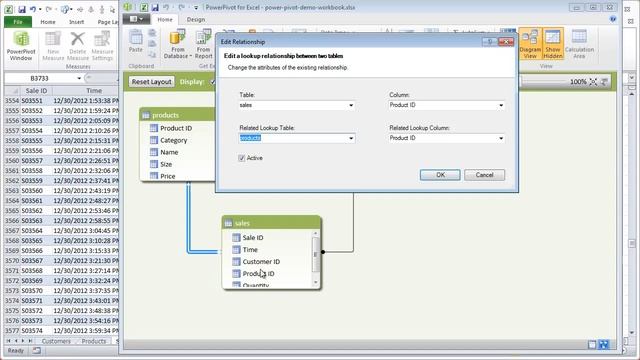The width and height of the screenshot is (640, 360).
Task: Toggle the Display checkbox in layout bar
Action: point(213,82)
